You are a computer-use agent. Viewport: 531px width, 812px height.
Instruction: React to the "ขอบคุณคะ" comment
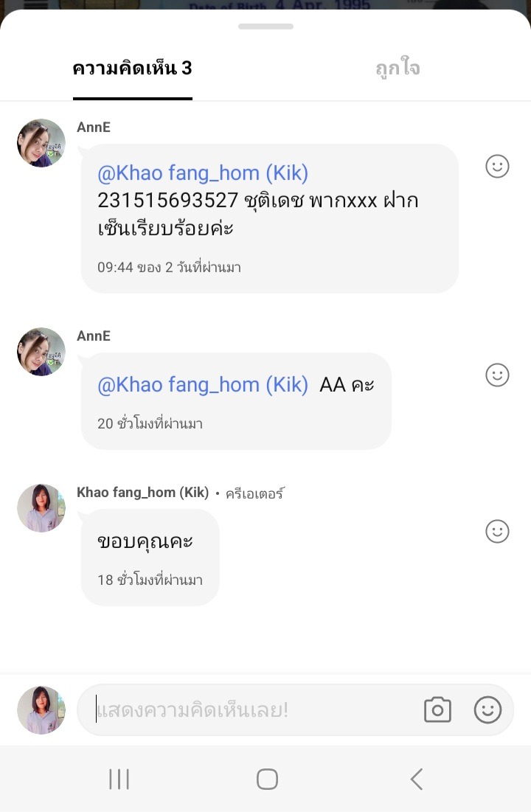497,531
